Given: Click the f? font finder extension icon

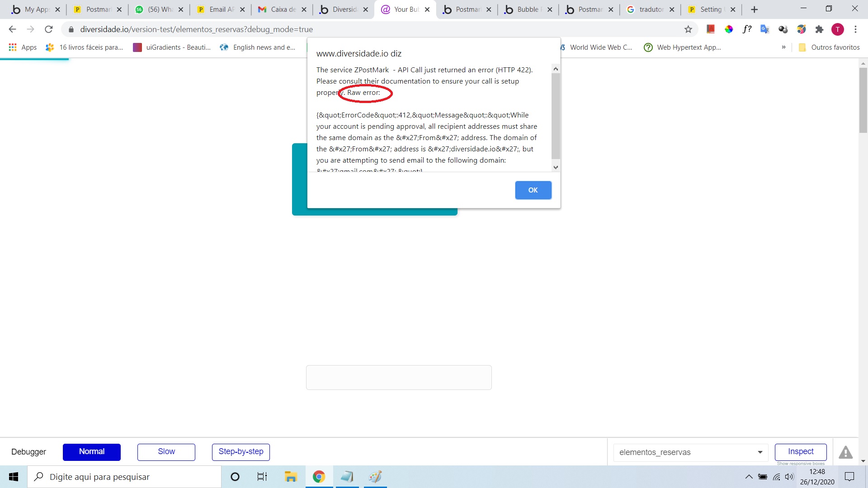Looking at the screenshot, I should pos(747,29).
